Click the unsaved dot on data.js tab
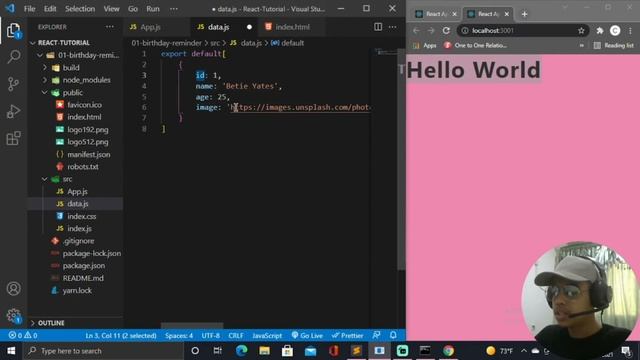 point(249,27)
